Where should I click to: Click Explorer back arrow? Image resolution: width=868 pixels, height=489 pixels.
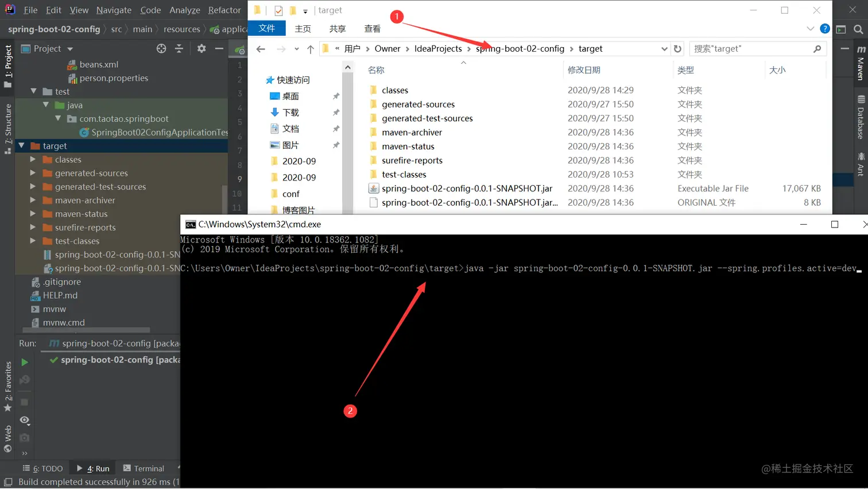pyautogui.click(x=261, y=49)
